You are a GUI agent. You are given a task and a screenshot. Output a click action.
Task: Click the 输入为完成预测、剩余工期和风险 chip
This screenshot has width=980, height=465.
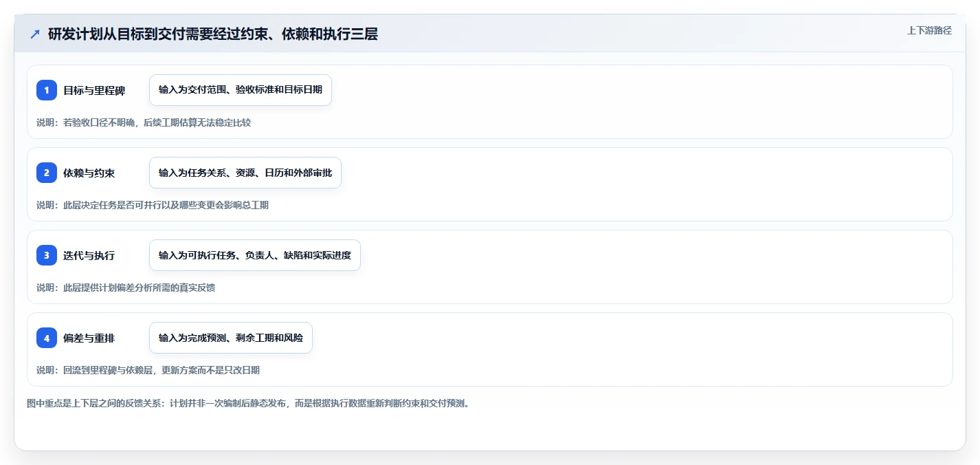(x=231, y=338)
